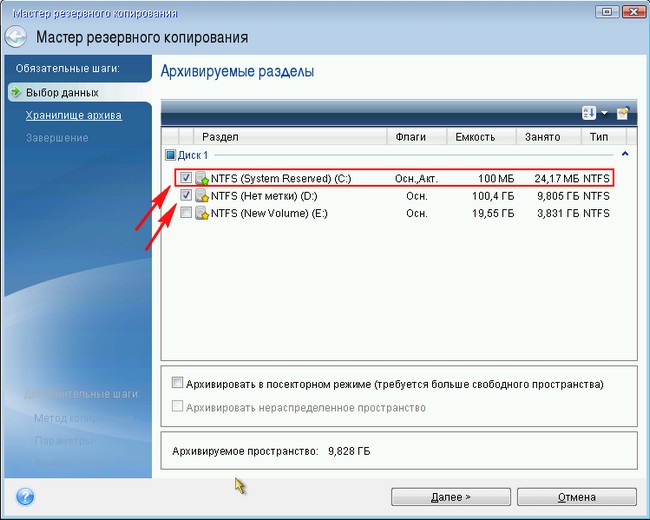Enable Архивировать в посекторном режиме option
The width and height of the screenshot is (650, 520).
(178, 383)
